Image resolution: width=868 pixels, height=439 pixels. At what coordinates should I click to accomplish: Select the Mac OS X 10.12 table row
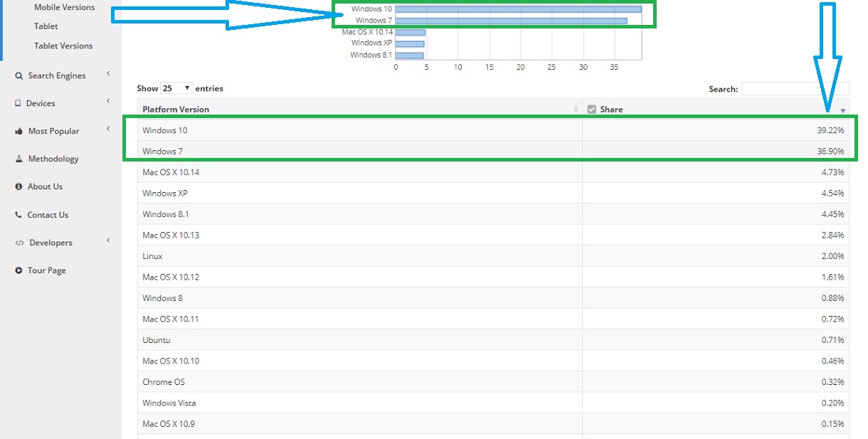click(493, 277)
